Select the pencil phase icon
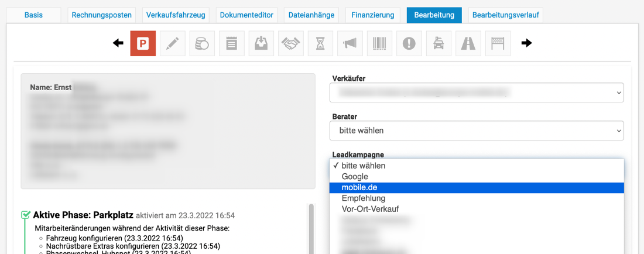This screenshot has width=644, height=254. [172, 43]
